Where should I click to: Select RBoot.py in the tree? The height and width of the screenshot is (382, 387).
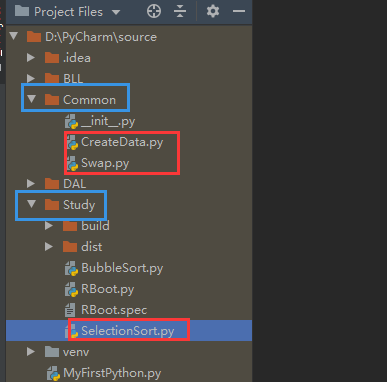pos(107,289)
